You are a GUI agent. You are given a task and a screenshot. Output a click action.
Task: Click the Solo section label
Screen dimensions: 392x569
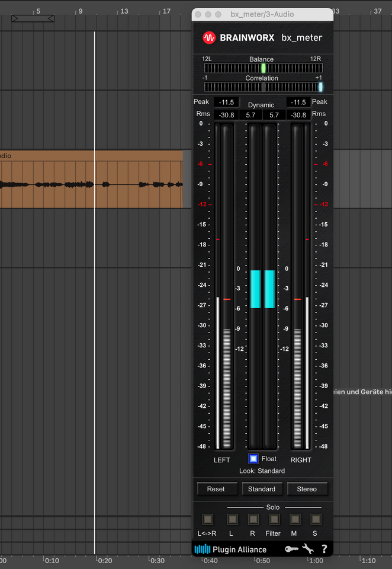pos(273,507)
